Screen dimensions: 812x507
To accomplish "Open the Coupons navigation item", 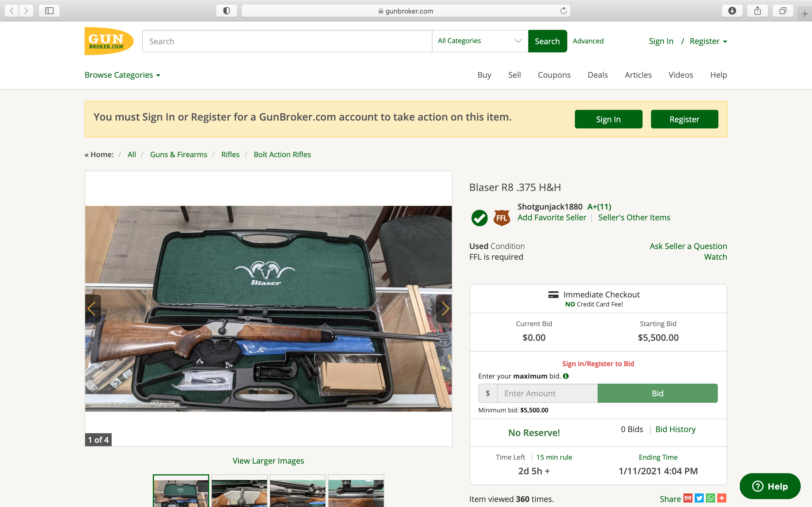I will coord(554,75).
